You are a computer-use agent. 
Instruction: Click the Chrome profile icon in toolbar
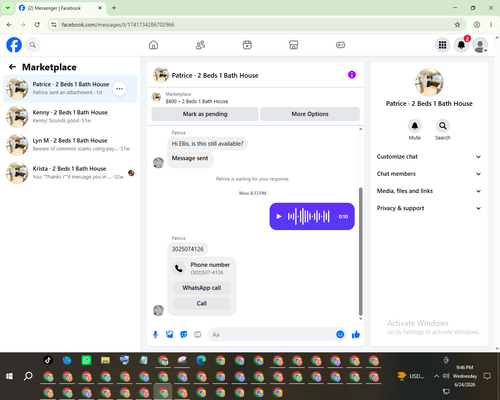(x=477, y=25)
